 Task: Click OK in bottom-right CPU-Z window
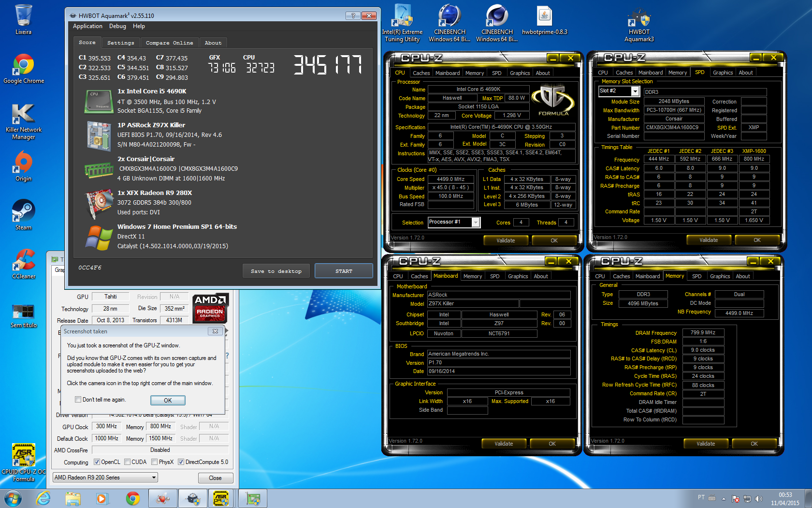(x=754, y=444)
